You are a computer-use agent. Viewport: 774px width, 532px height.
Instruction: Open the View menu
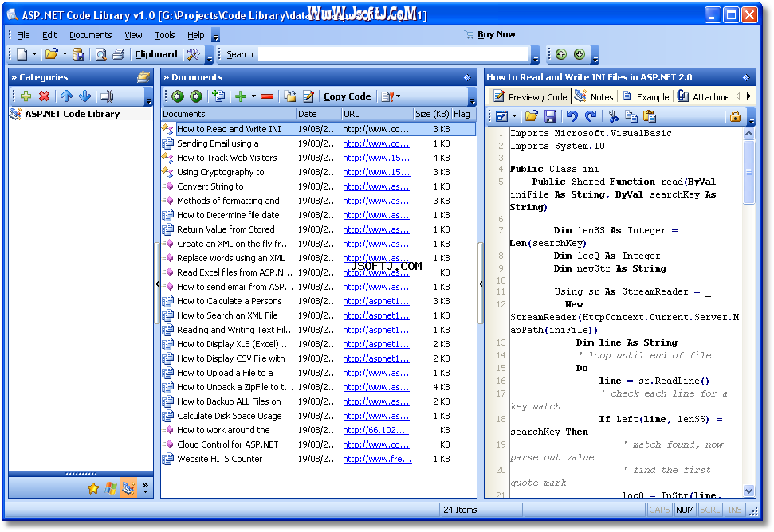133,35
